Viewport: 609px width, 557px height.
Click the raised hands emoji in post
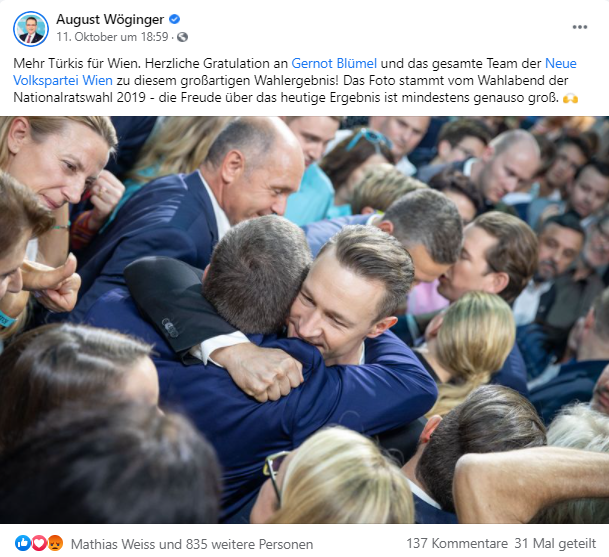[570, 98]
